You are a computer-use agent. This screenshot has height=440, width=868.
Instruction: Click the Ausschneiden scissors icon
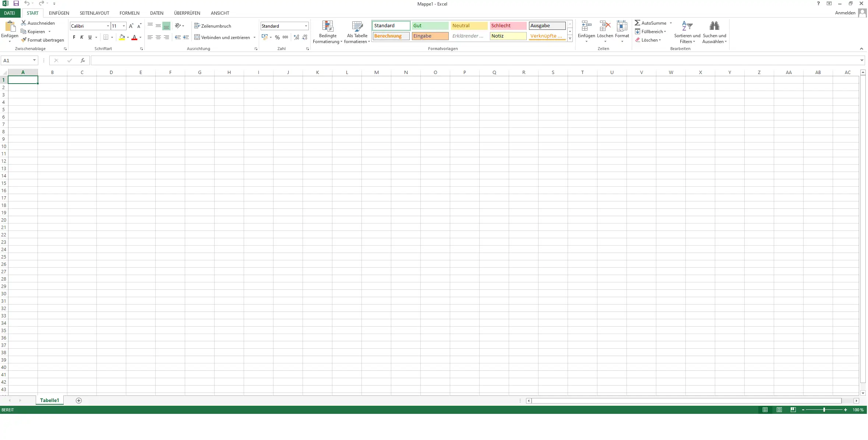click(x=24, y=23)
